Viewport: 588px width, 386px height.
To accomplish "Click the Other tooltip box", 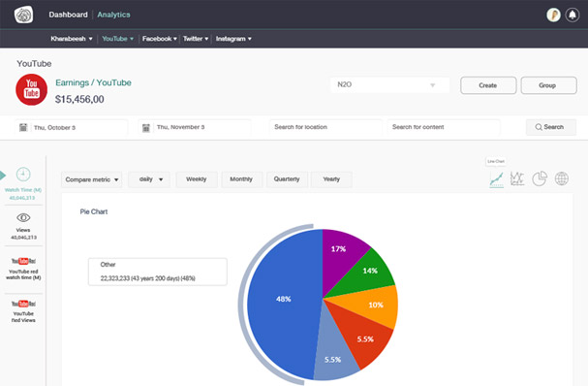I will [158, 272].
